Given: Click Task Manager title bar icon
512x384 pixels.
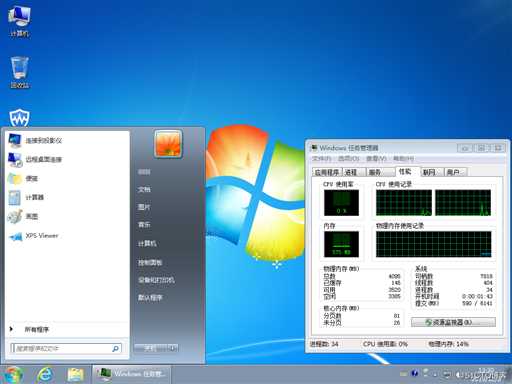Looking at the screenshot, I should [x=314, y=148].
